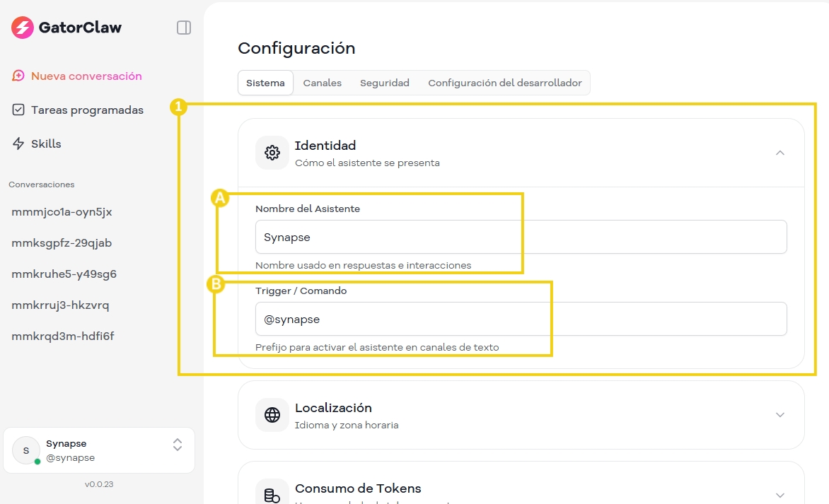
Task: Click the sidebar collapse panel icon
Action: (x=184, y=27)
